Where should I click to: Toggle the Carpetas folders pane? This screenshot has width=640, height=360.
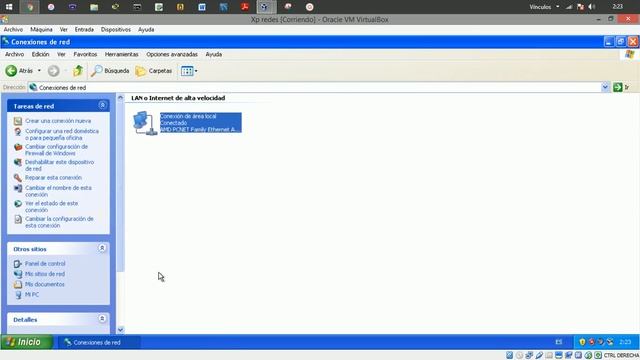click(153, 71)
